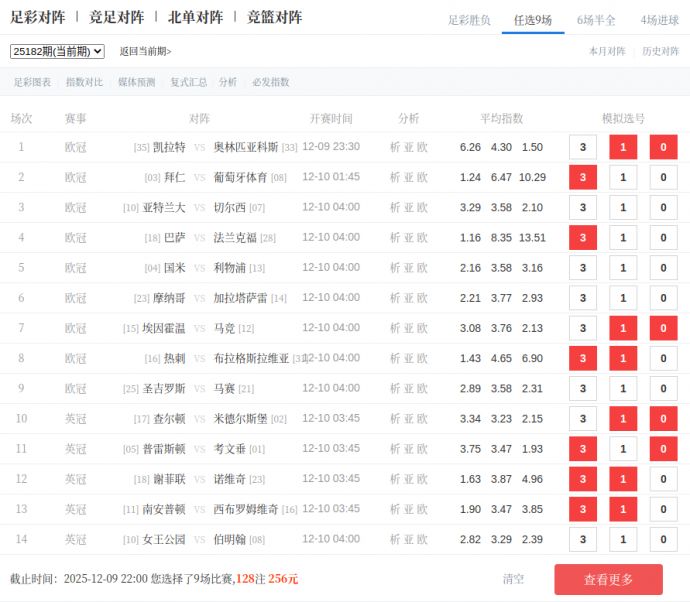Viewport: 690px width, 602px height.
Task: Deselect pick 1 for match 10 查尔顿
Action: pos(623,419)
